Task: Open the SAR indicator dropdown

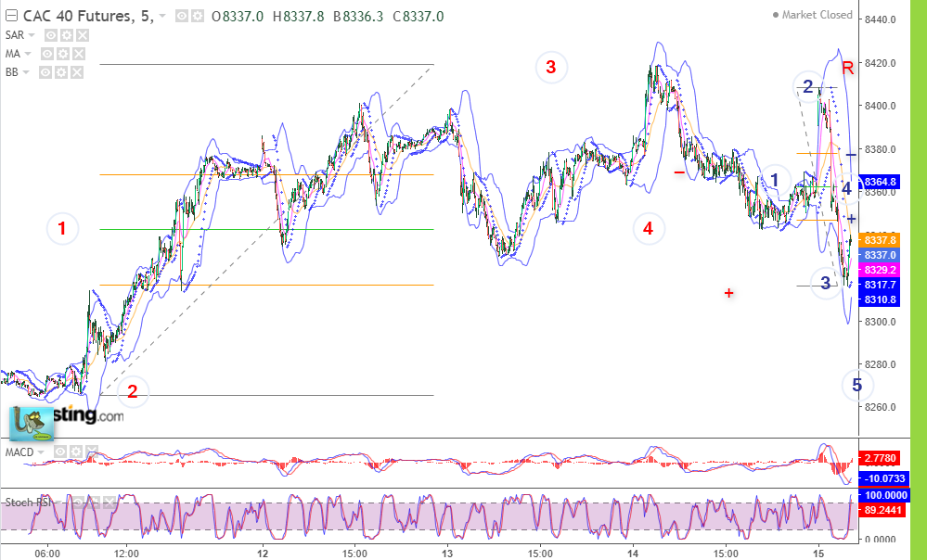Action: 32,35
